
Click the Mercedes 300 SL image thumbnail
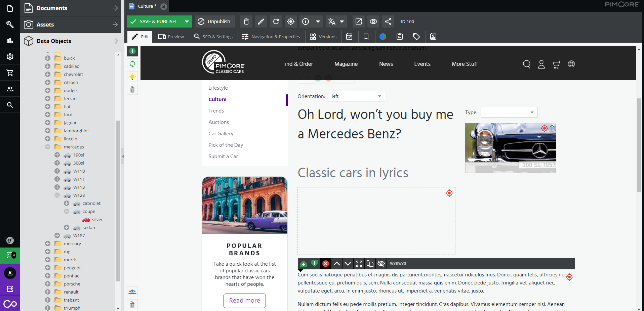tap(510, 148)
